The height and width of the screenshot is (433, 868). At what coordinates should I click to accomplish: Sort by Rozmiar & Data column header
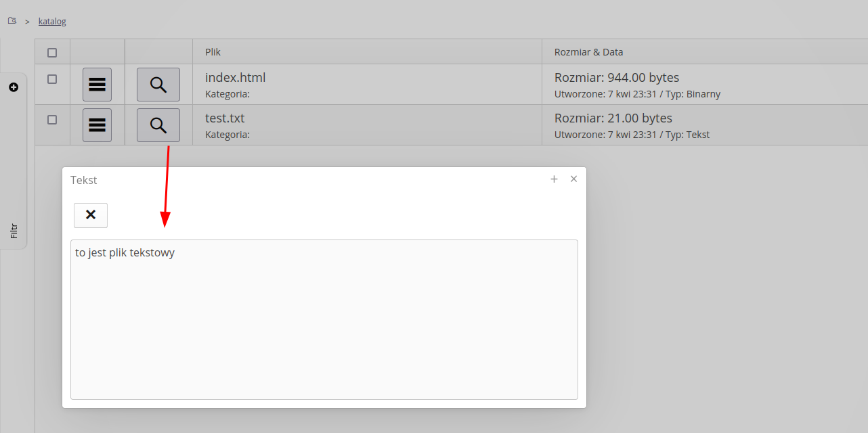tap(588, 52)
